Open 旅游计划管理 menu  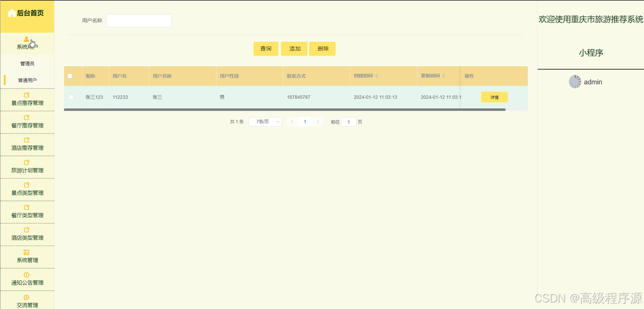pyautogui.click(x=27, y=167)
